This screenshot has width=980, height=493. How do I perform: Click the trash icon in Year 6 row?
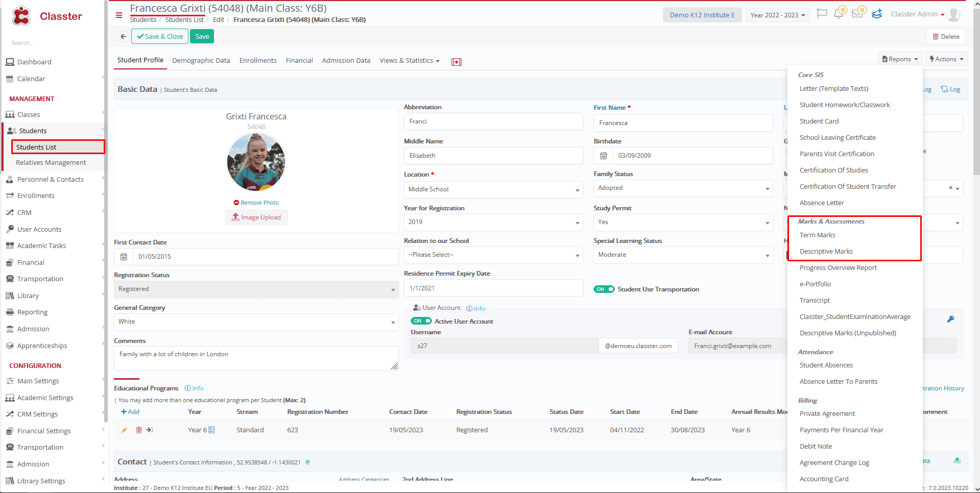click(139, 430)
